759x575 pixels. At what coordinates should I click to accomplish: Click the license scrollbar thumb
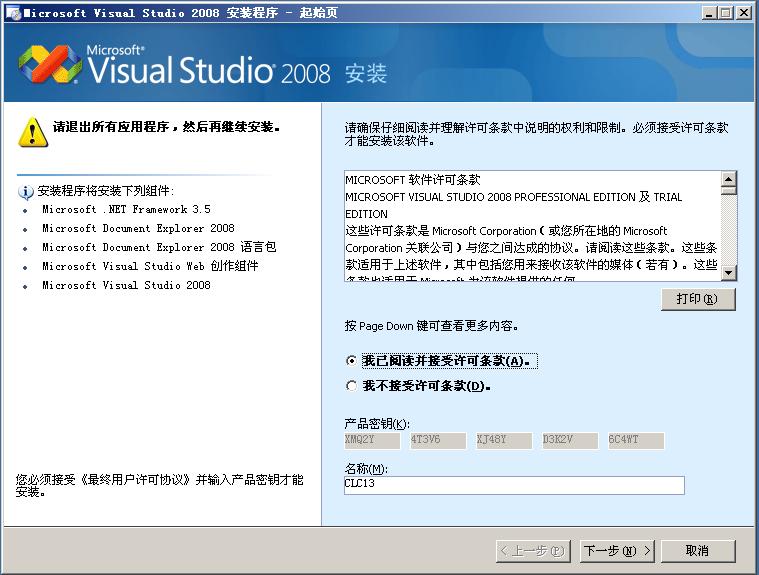[729, 191]
